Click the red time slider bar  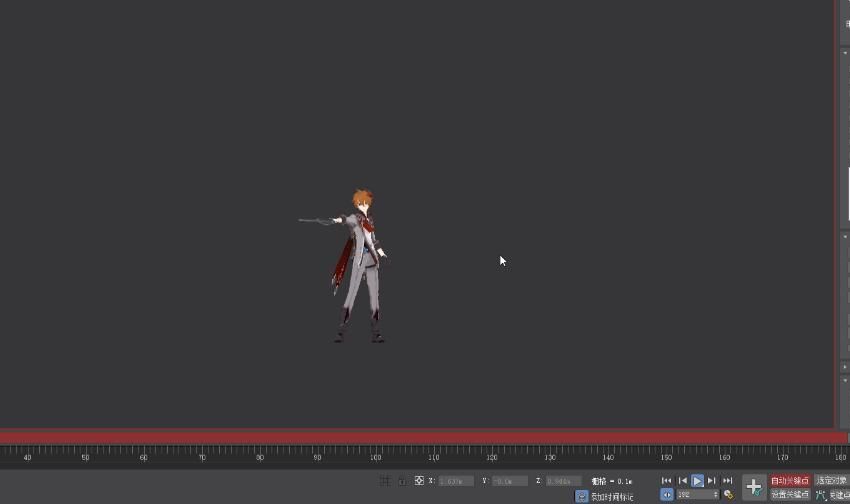coord(423,437)
